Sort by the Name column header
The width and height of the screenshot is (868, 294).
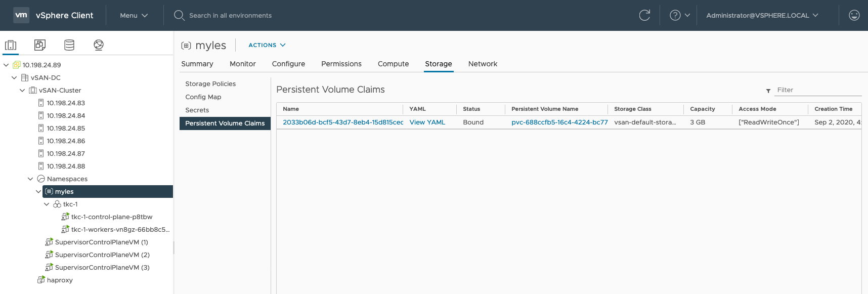tap(291, 109)
